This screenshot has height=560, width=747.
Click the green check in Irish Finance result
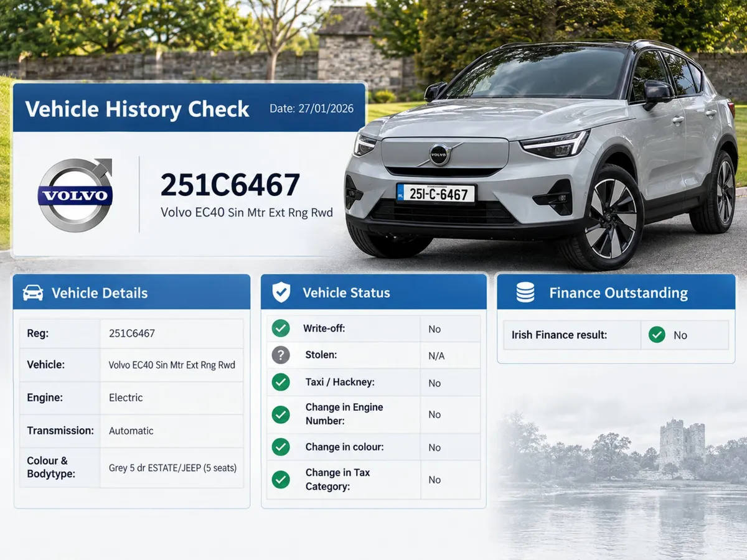[657, 335]
